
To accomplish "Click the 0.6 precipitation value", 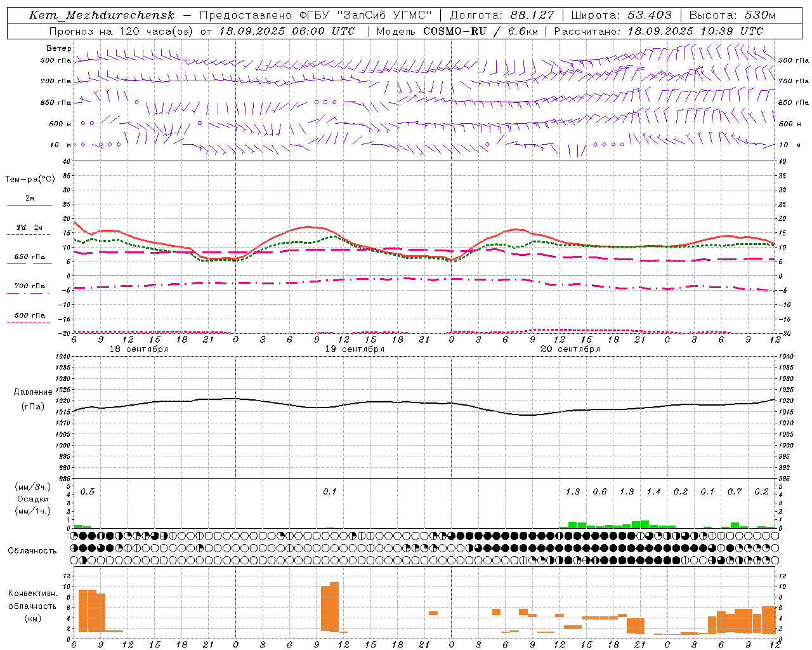I will (x=599, y=492).
